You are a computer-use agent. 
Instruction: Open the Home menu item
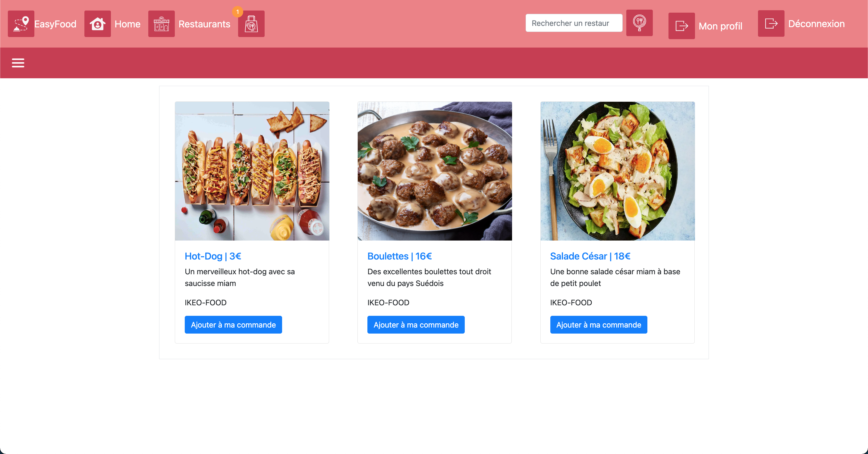tap(127, 24)
